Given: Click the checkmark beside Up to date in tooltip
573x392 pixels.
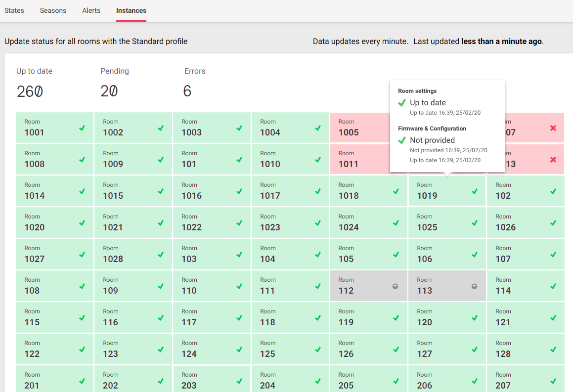Looking at the screenshot, I should coord(401,103).
